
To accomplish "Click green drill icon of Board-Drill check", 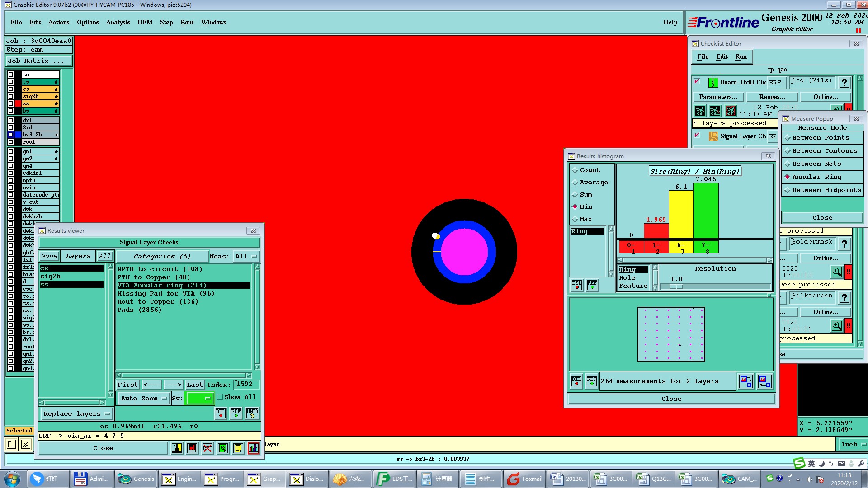I will pyautogui.click(x=713, y=83).
